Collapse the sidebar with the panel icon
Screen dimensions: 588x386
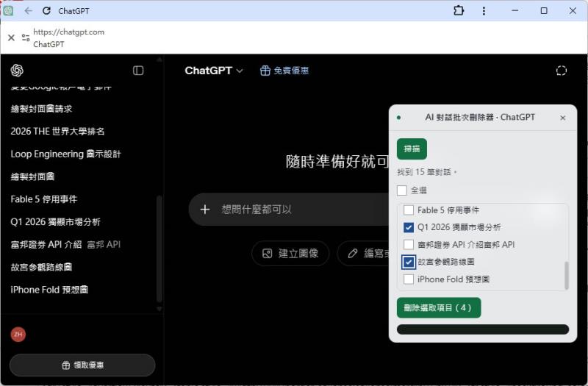click(x=138, y=71)
